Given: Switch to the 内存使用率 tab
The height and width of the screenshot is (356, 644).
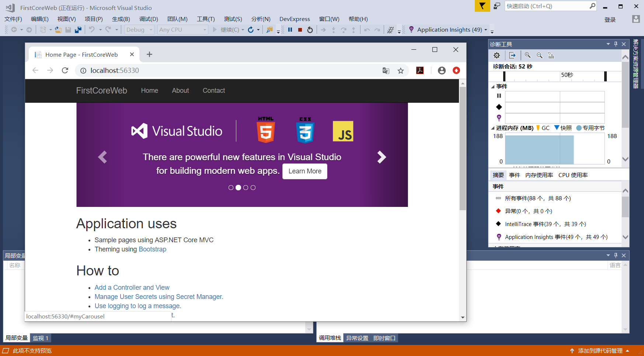Looking at the screenshot, I should click(539, 175).
